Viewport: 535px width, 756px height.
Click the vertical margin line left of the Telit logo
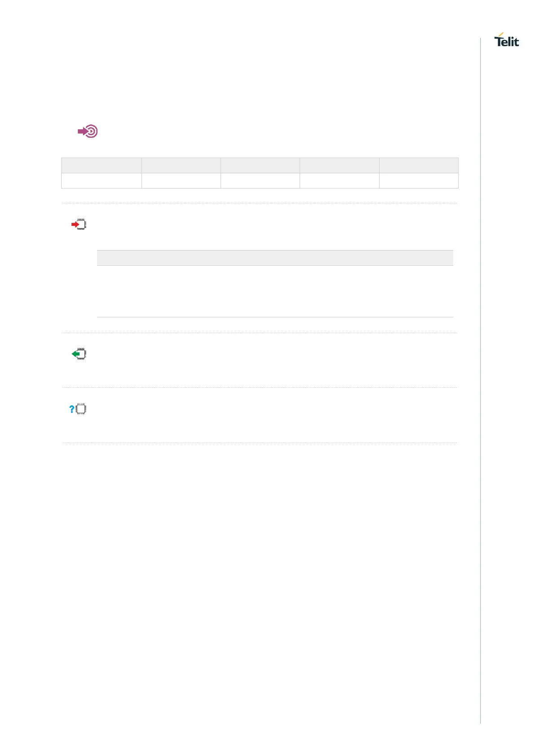(x=480, y=359)
